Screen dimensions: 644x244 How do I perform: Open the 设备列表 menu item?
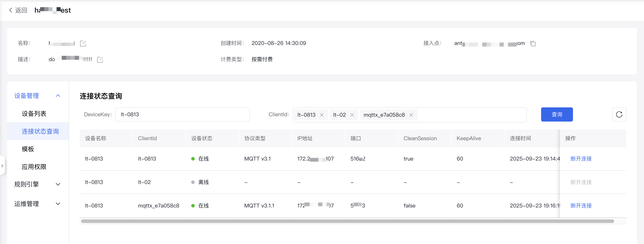pyautogui.click(x=34, y=114)
